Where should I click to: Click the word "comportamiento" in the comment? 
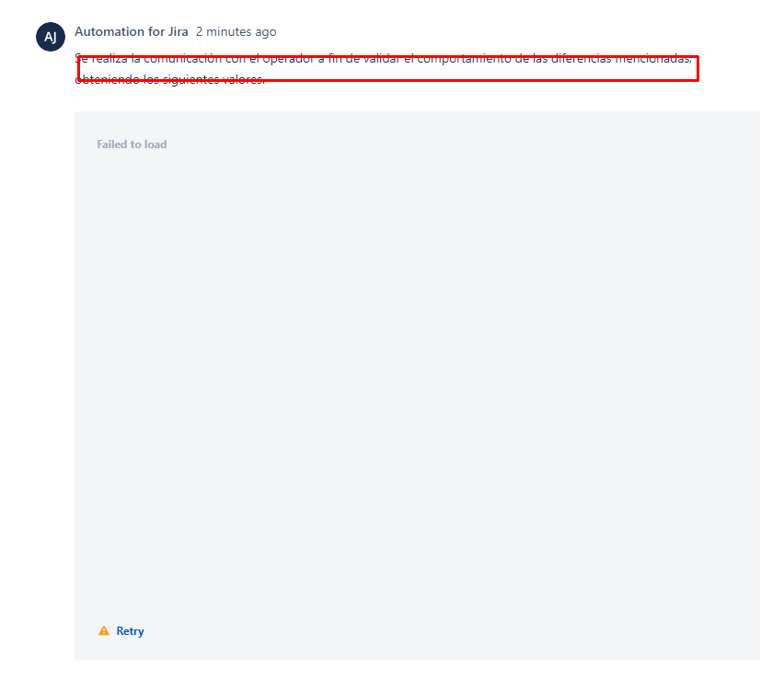point(464,59)
